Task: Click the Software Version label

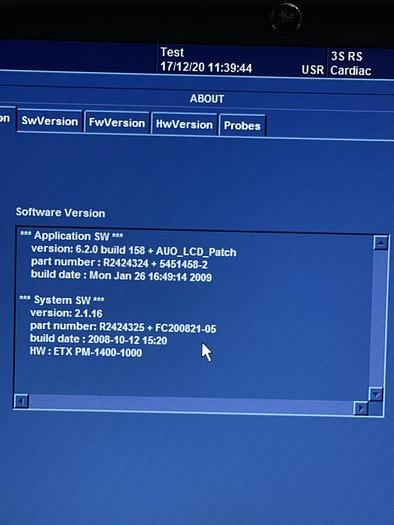Action: click(61, 213)
